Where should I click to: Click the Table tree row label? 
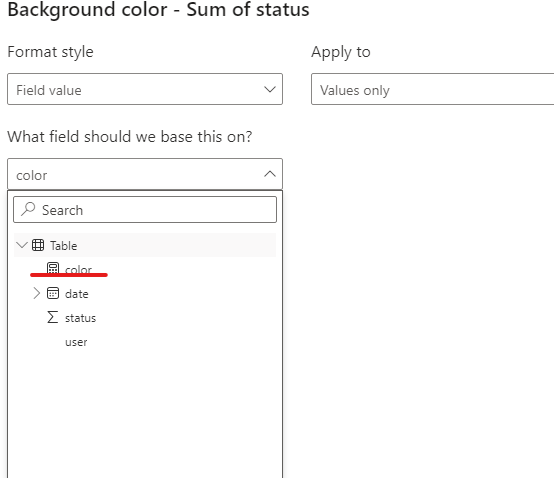click(x=64, y=246)
